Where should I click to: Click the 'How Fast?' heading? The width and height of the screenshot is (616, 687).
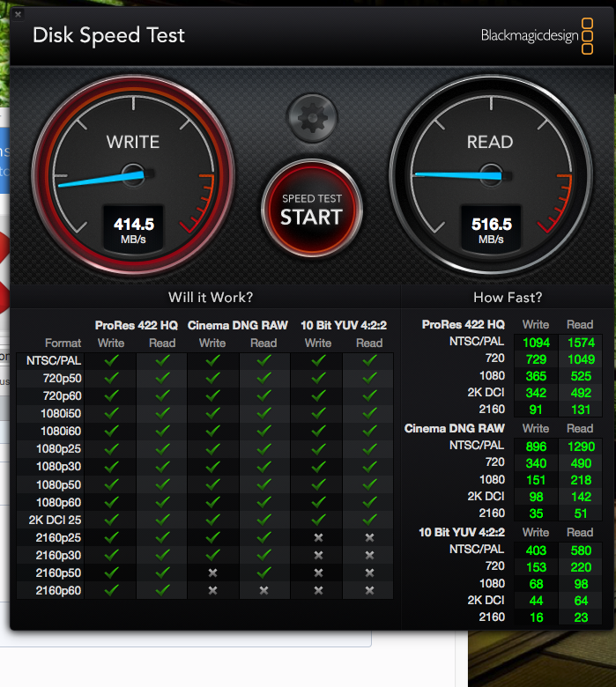click(x=508, y=298)
